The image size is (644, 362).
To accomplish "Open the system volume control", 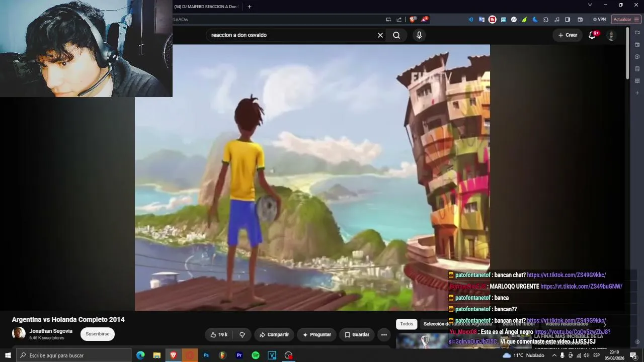I will click(586, 355).
